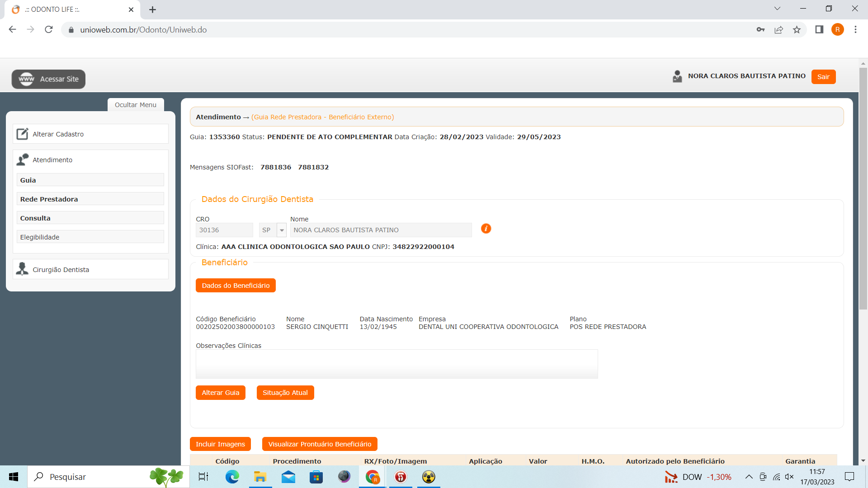
Task: Click the Situação Atual button
Action: [x=285, y=393]
